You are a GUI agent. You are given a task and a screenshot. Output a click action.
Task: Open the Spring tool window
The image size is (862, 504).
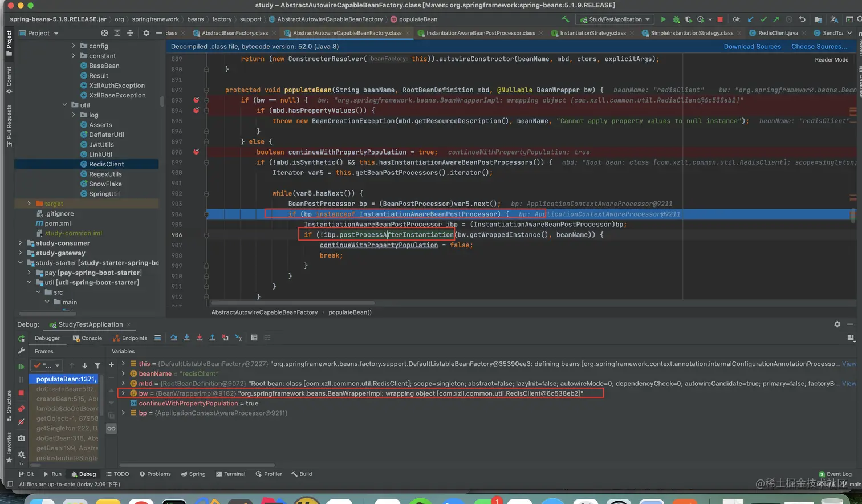193,474
